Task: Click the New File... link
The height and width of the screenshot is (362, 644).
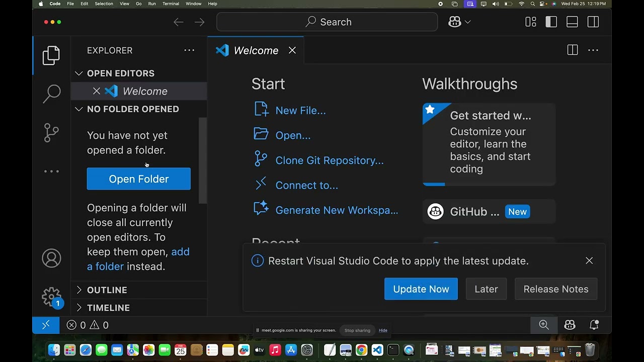Action: (300, 111)
